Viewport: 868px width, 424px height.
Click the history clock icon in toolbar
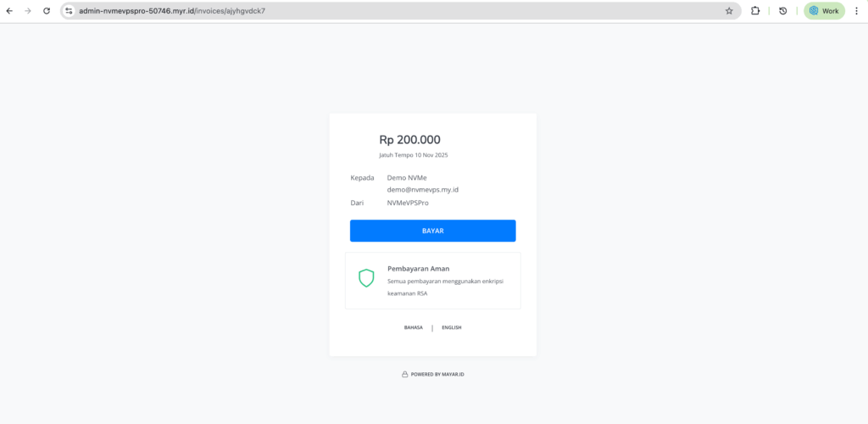tap(782, 11)
